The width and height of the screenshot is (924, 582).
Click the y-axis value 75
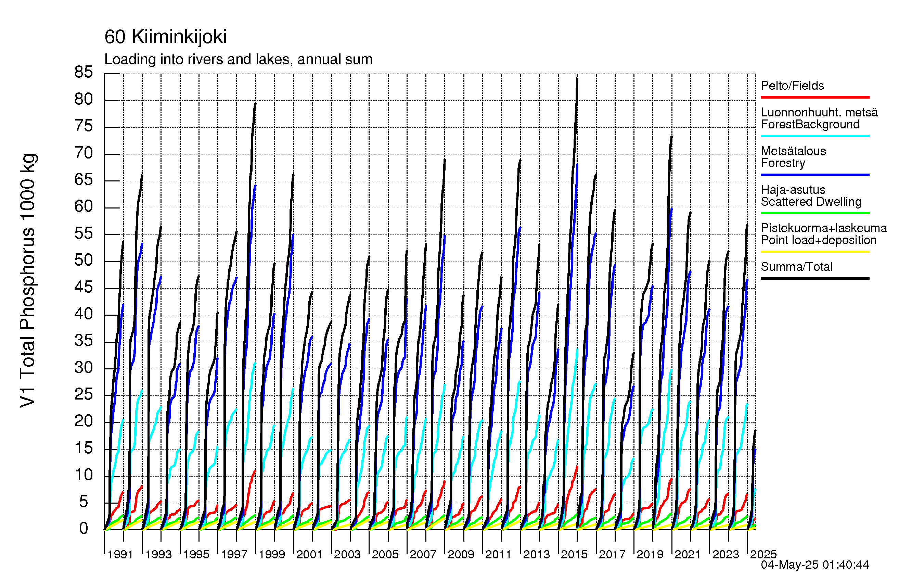(x=84, y=126)
